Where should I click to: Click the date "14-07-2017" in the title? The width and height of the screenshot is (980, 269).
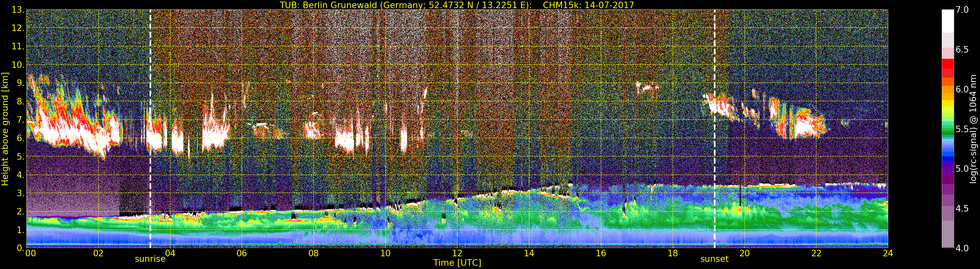(609, 5)
